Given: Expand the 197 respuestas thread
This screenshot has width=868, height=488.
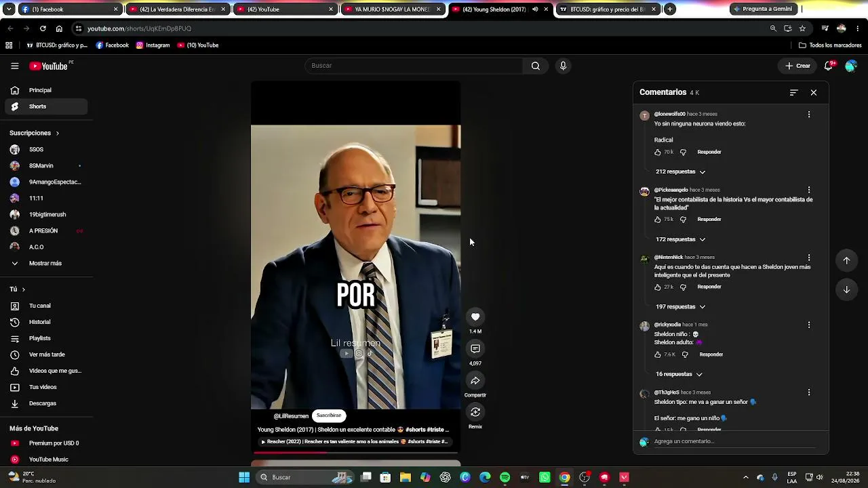Looking at the screenshot, I should coord(680,306).
